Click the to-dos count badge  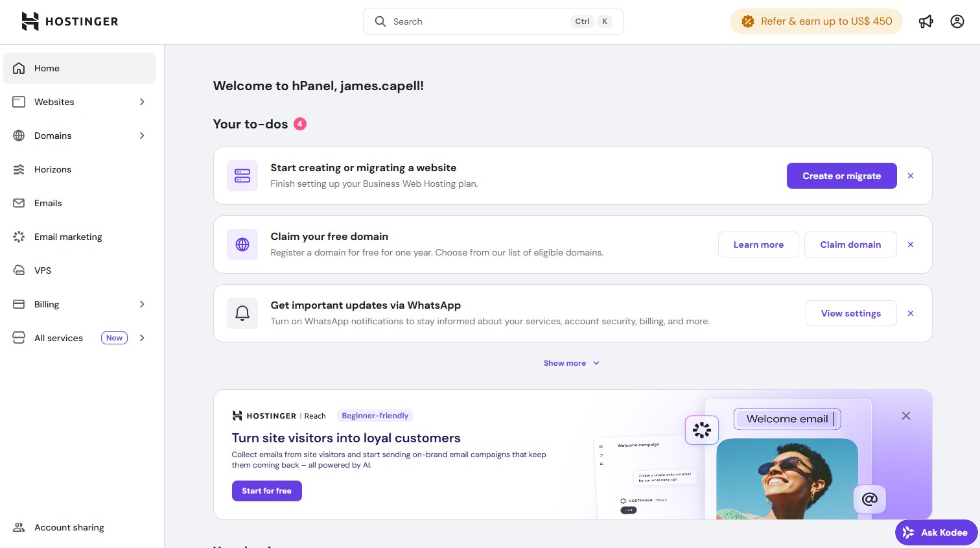300,124
